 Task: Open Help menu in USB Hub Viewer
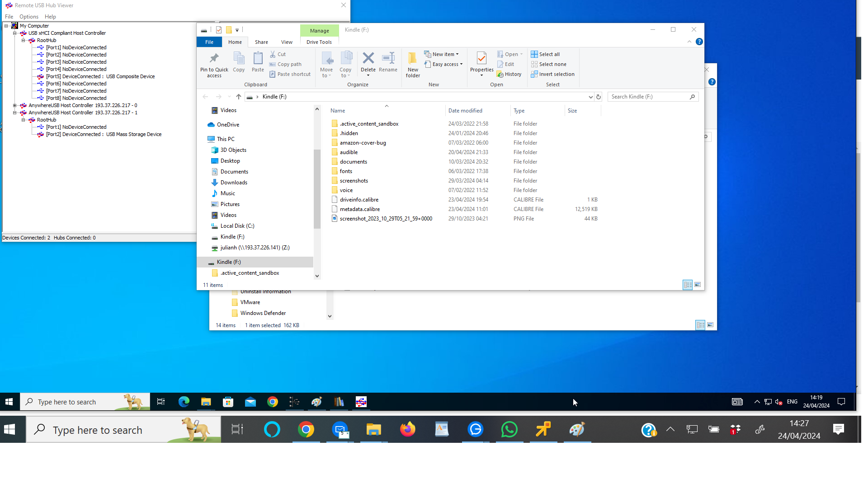click(50, 17)
